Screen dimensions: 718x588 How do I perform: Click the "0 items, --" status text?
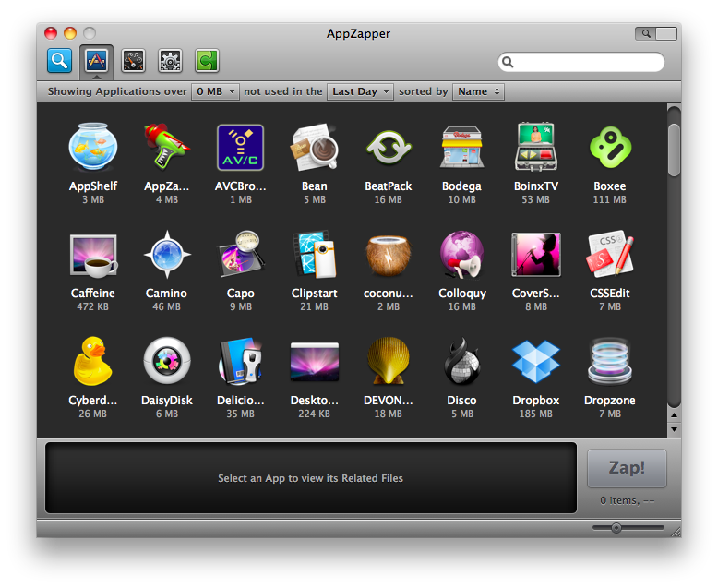(x=627, y=500)
